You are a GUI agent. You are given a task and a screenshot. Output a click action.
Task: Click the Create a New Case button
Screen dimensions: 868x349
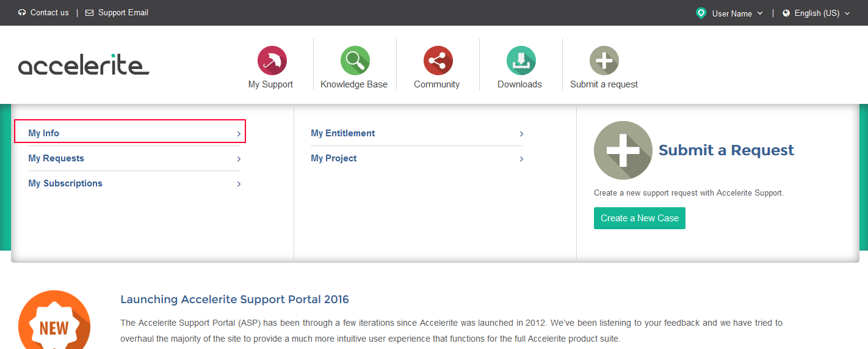click(640, 218)
